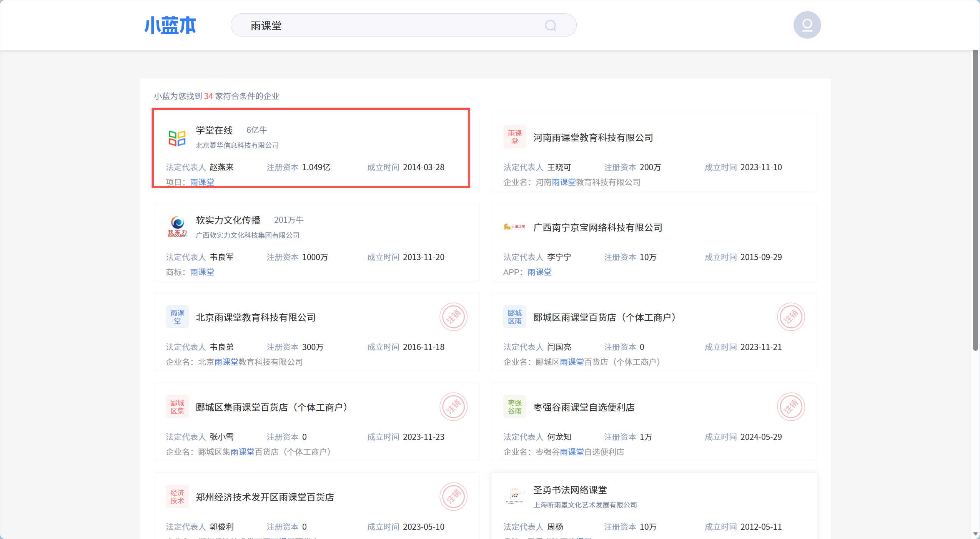The image size is (980, 539).
Task: Open 河南雨课堂教育科技有限公司 title
Action: pyautogui.click(x=593, y=138)
